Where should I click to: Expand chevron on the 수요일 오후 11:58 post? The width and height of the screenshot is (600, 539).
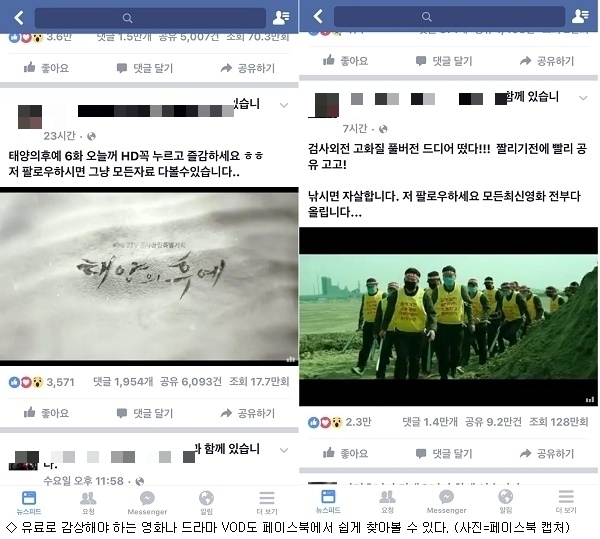click(284, 450)
